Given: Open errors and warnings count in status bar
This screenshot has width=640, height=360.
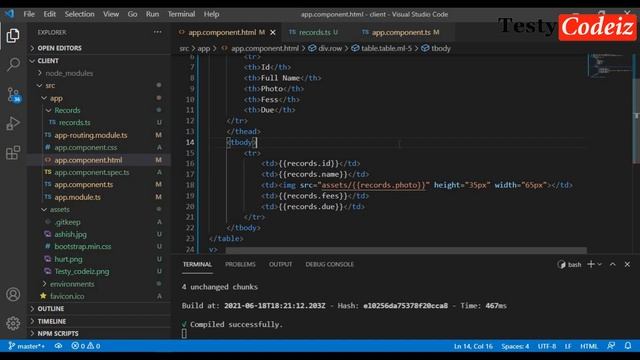Looking at the screenshot, I should (86, 346).
